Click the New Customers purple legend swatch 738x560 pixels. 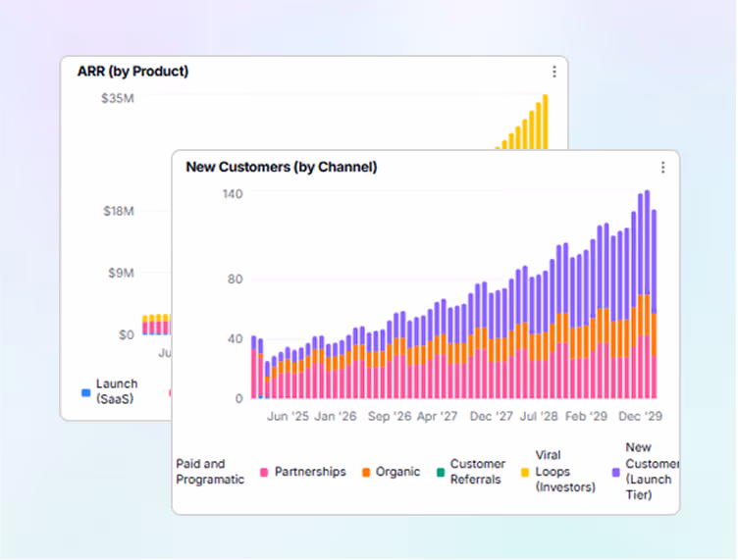[615, 473]
